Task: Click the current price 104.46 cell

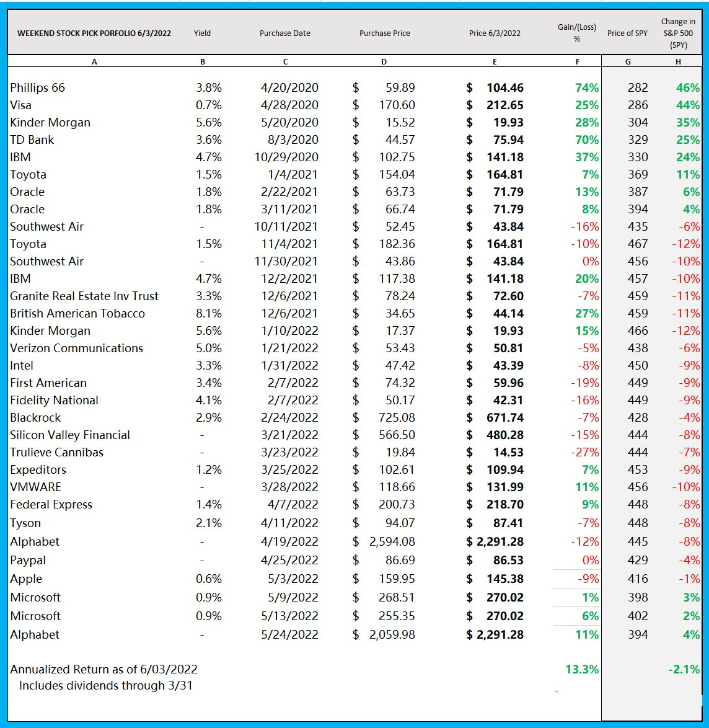Action: (505, 88)
